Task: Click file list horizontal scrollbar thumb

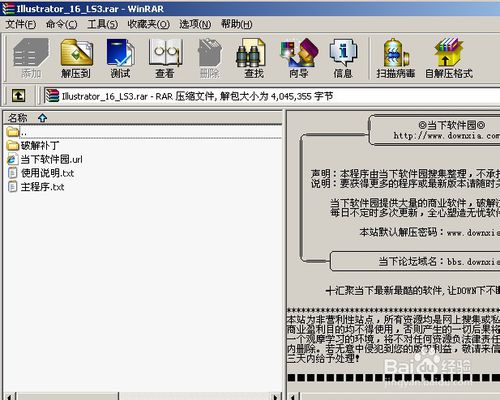Action: pos(67,397)
